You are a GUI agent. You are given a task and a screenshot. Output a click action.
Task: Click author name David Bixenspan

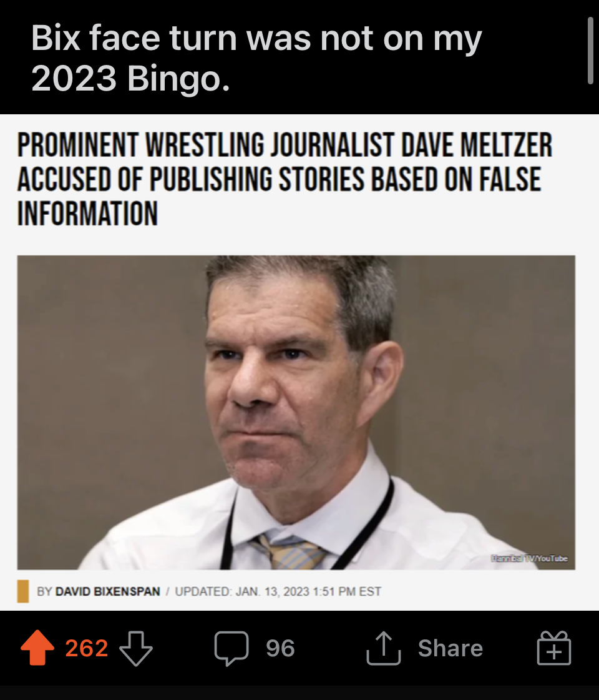[x=107, y=591]
